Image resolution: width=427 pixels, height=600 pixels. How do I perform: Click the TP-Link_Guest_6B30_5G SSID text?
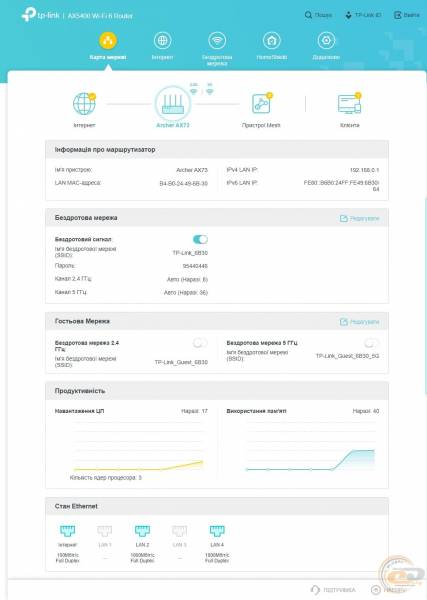(347, 356)
